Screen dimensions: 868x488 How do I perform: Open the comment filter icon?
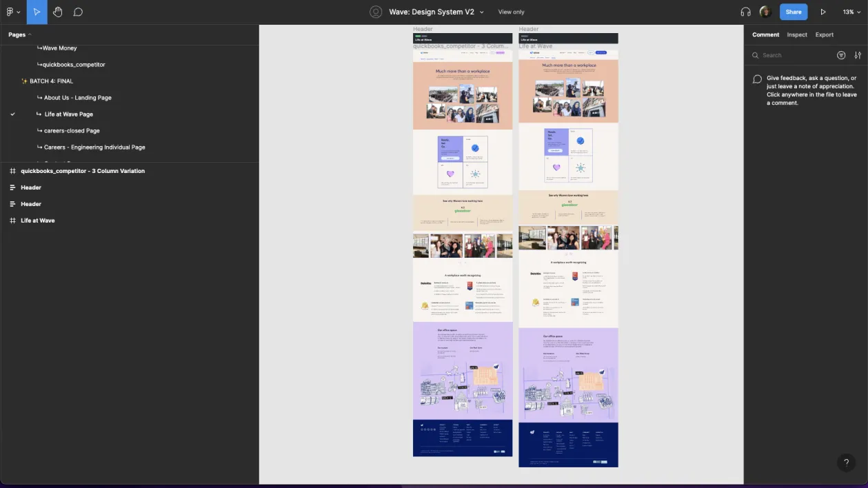tap(841, 55)
